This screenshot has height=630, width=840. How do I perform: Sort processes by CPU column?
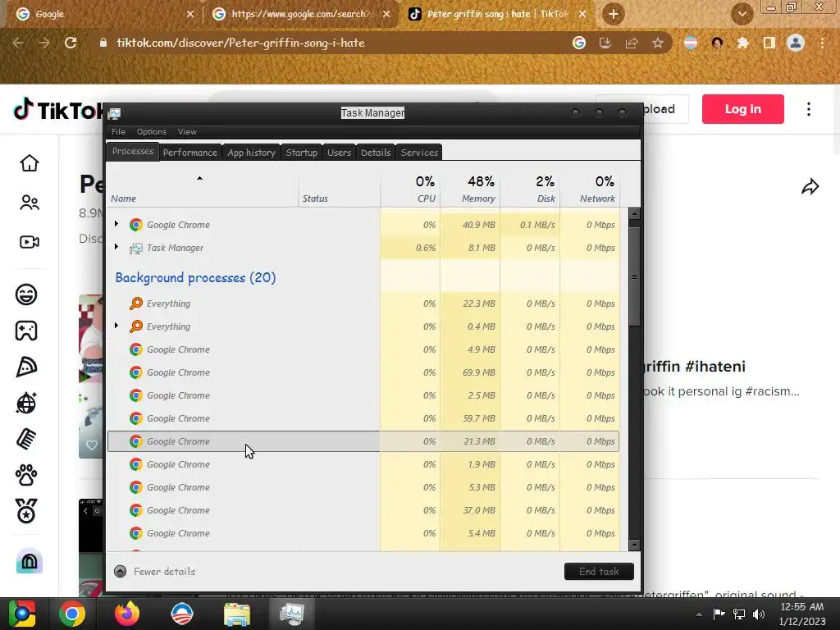click(x=410, y=189)
